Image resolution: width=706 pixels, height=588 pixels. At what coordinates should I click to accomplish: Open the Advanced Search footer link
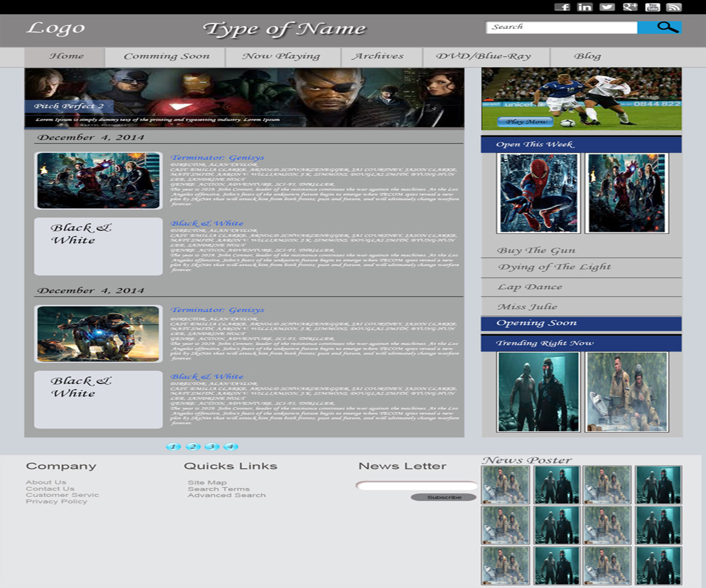click(227, 496)
